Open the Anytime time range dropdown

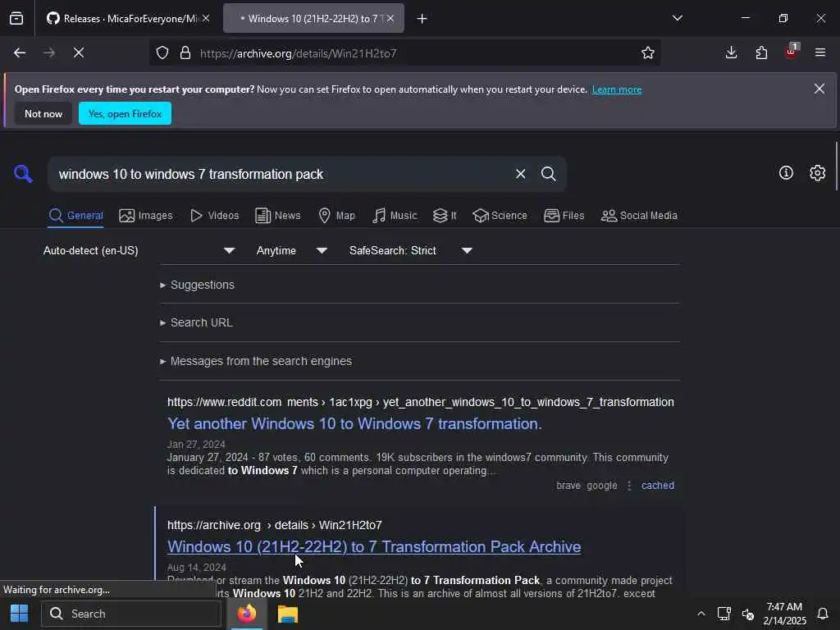pyautogui.click(x=291, y=251)
